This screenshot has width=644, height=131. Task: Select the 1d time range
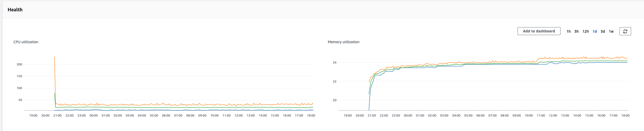[595, 31]
